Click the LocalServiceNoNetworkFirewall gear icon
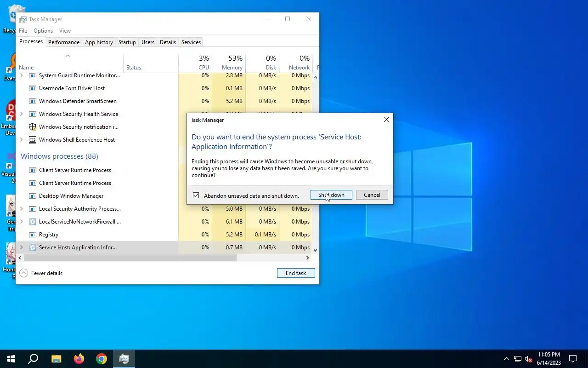The width and height of the screenshot is (588, 368). point(33,222)
